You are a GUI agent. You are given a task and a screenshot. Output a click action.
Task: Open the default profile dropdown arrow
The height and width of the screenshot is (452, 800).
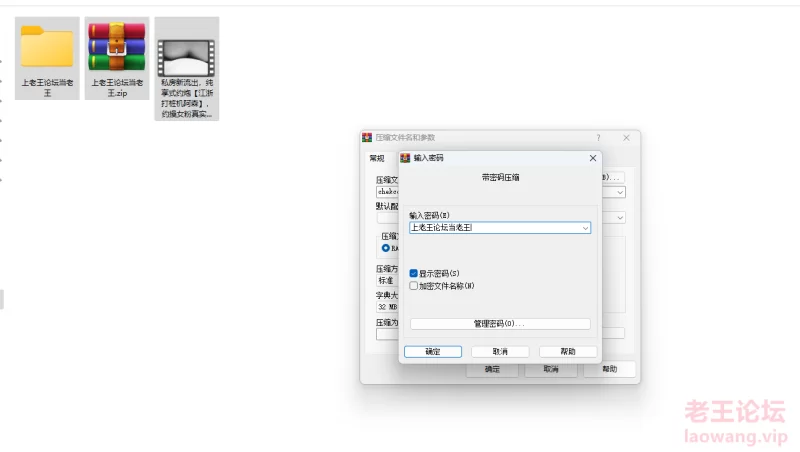tap(620, 218)
